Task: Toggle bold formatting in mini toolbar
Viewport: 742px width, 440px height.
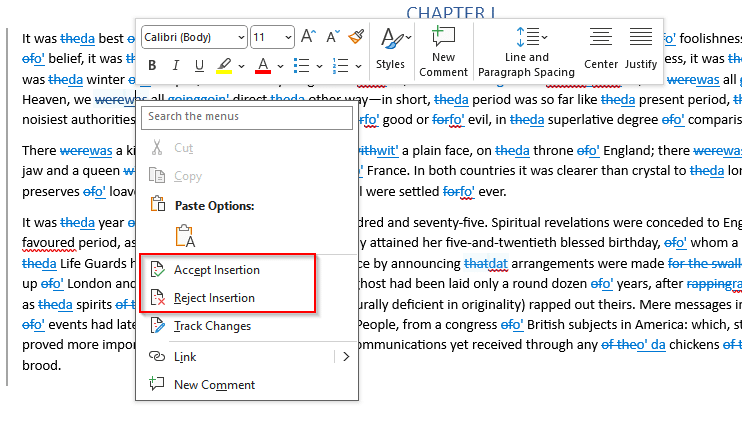Action: click(x=152, y=65)
